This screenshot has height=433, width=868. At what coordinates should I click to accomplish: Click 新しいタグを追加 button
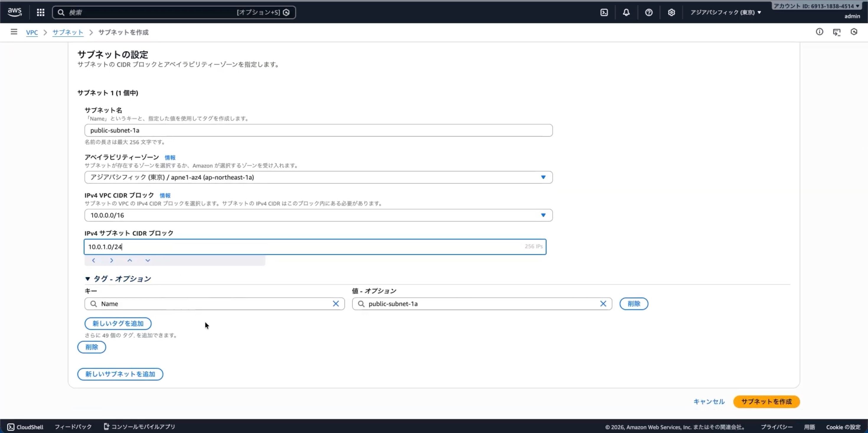[x=118, y=323]
